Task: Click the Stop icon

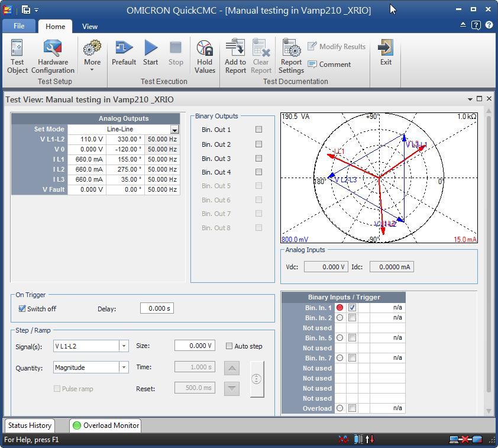Action: point(176,53)
